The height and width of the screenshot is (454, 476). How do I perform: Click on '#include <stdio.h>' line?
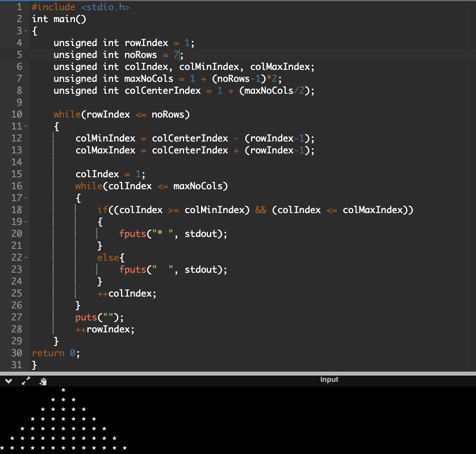(81, 7)
